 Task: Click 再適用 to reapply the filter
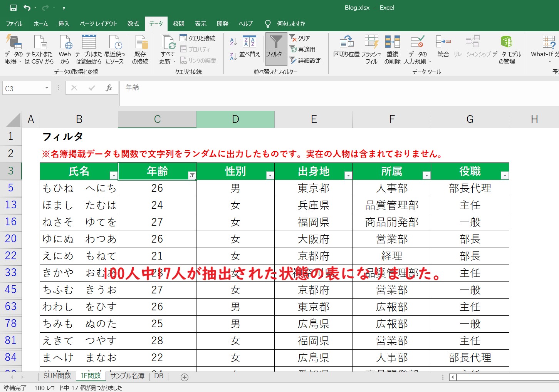pyautogui.click(x=303, y=49)
